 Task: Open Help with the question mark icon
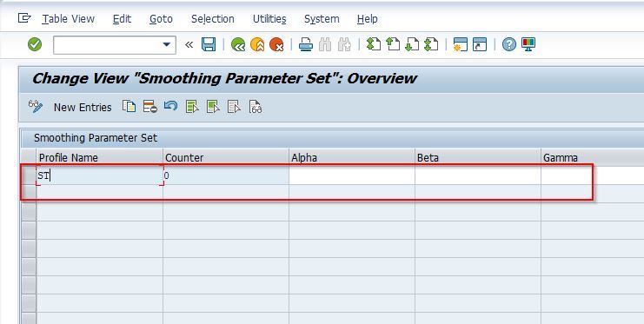pyautogui.click(x=509, y=44)
